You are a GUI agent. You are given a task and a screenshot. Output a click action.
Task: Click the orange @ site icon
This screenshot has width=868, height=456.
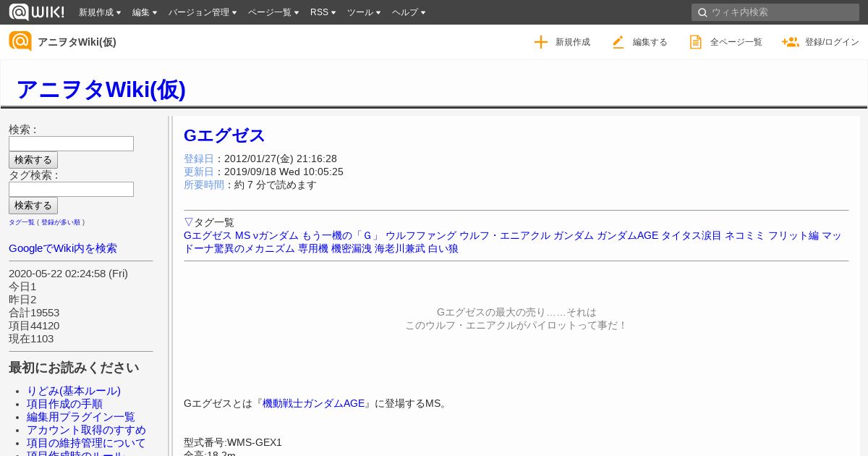click(20, 41)
